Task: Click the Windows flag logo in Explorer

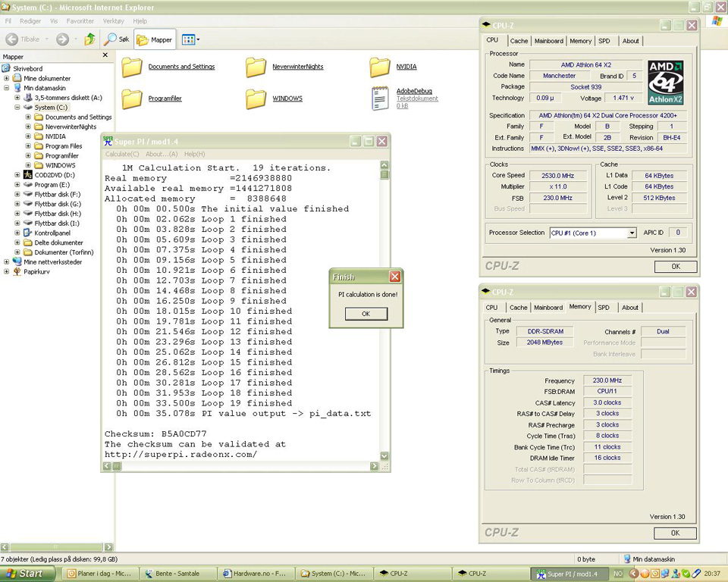Action: coord(717,21)
